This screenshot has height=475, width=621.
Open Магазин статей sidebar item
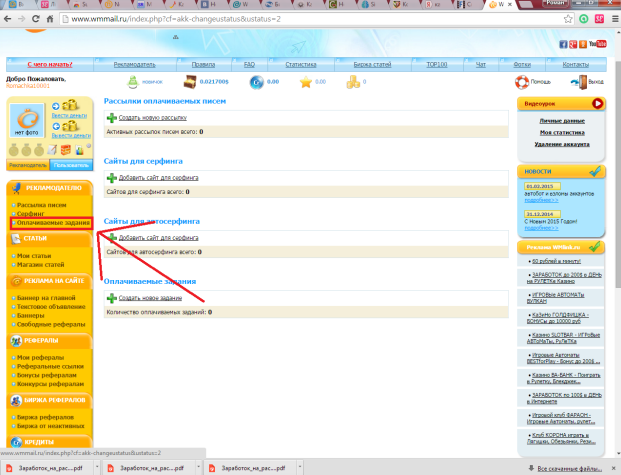pyautogui.click(x=40, y=265)
